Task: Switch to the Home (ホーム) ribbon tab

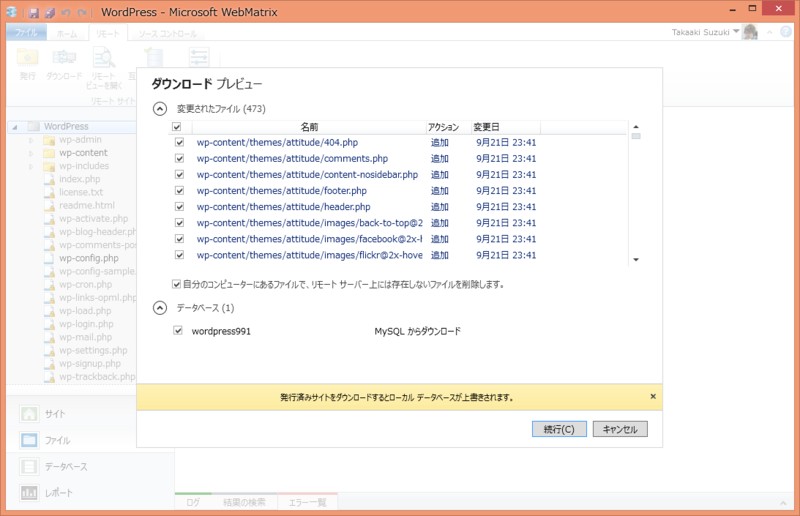Action: point(67,34)
